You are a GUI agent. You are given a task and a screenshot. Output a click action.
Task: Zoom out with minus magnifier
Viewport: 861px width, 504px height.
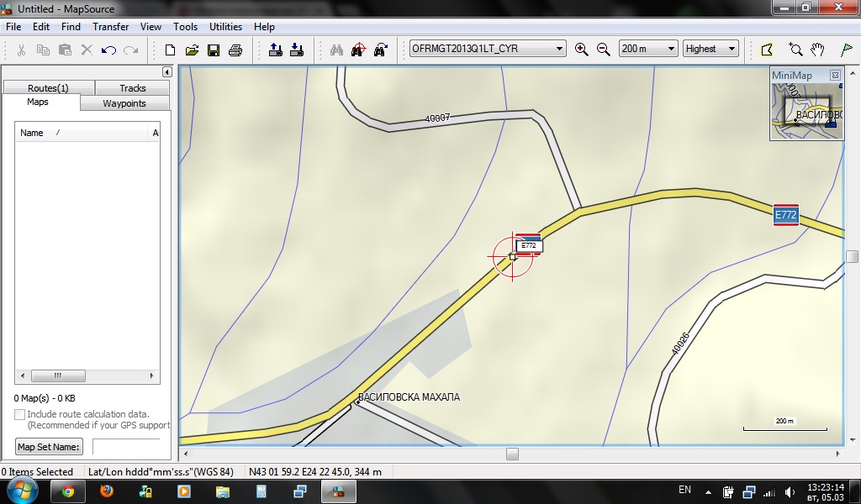pos(604,50)
